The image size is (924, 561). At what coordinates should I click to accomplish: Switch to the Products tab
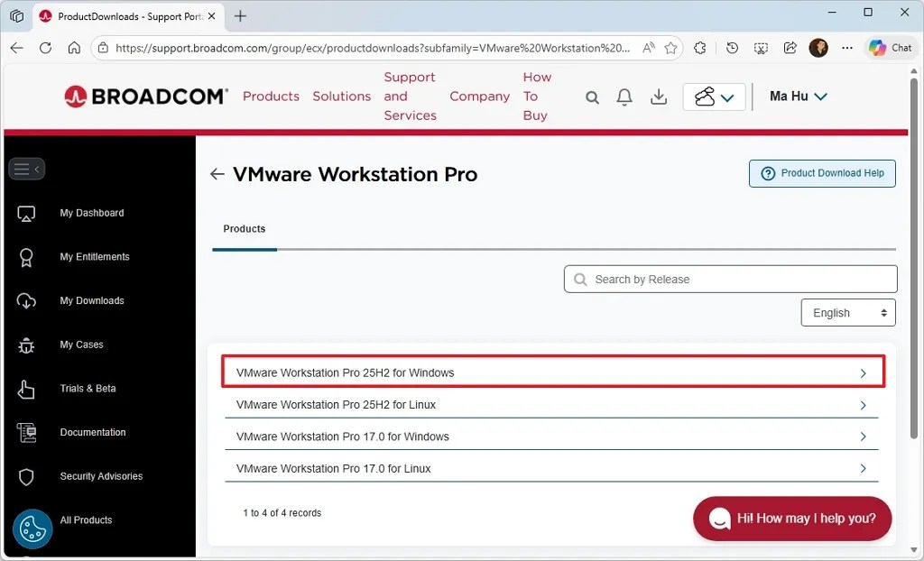click(244, 229)
